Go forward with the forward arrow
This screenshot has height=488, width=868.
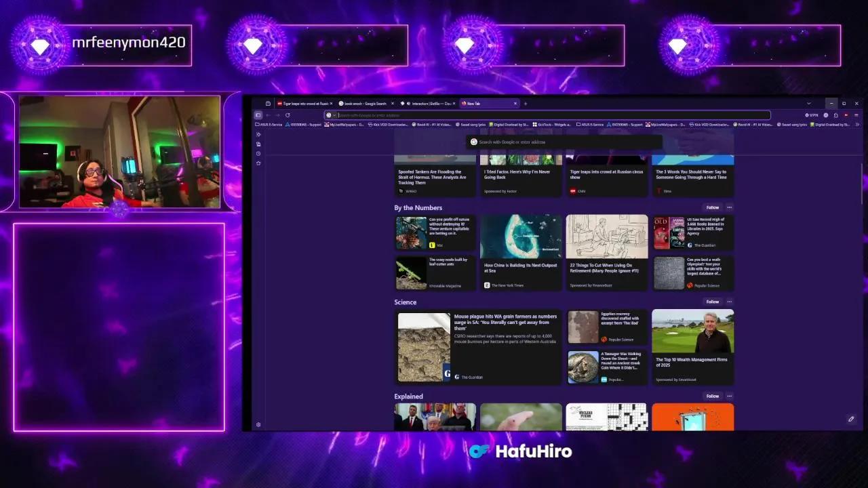(277, 115)
